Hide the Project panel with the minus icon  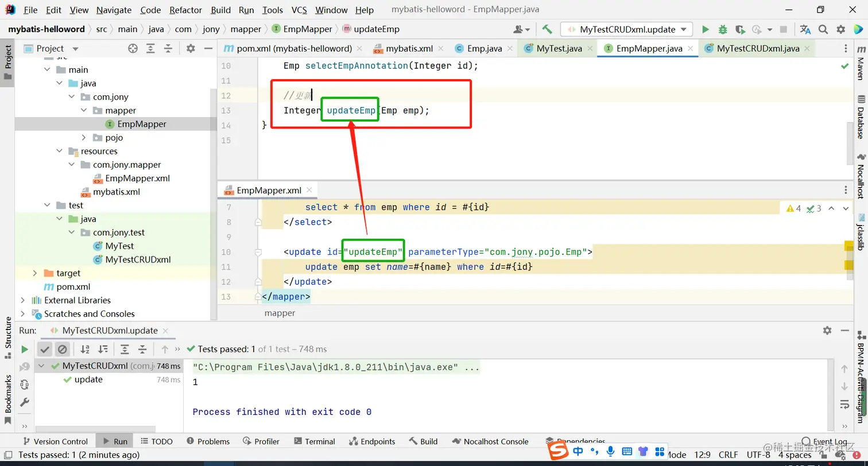tap(208, 49)
